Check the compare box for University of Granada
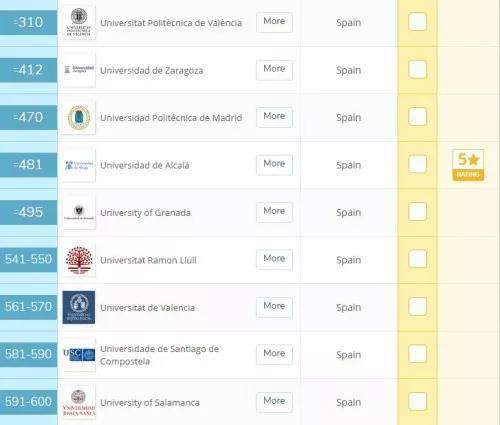The height and width of the screenshot is (425, 500). 417,211
